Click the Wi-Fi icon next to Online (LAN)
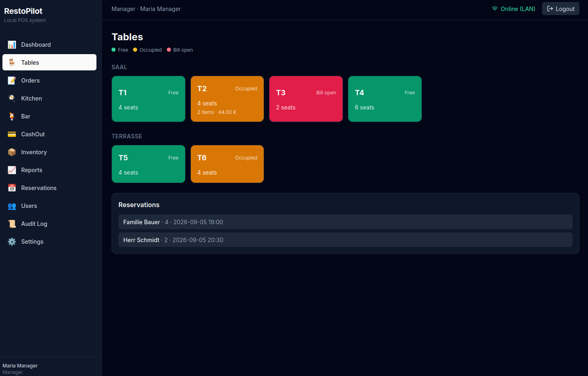588x376 pixels. click(x=495, y=9)
